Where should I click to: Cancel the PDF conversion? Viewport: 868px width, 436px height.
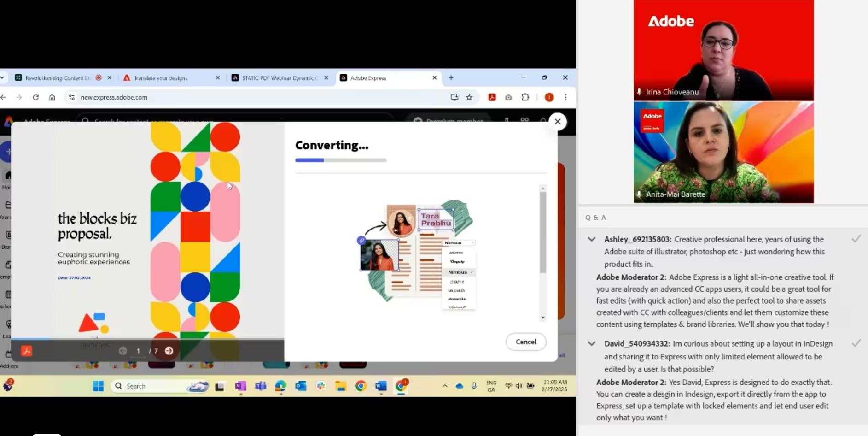pyautogui.click(x=526, y=342)
